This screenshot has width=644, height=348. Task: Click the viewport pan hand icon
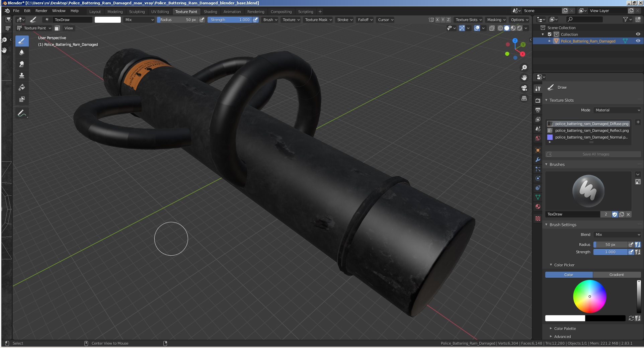pos(524,78)
